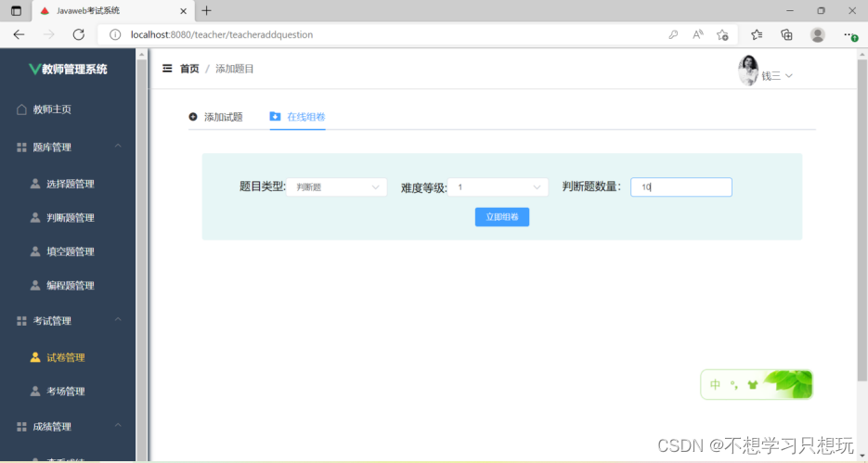Focus the 判断题数量 input field

click(x=681, y=187)
